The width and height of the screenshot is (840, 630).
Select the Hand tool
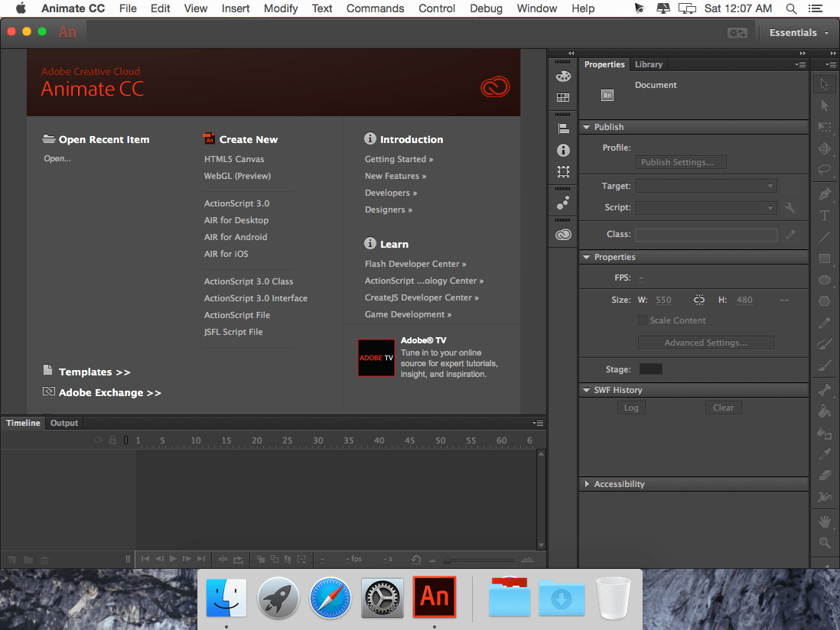pos(825,521)
